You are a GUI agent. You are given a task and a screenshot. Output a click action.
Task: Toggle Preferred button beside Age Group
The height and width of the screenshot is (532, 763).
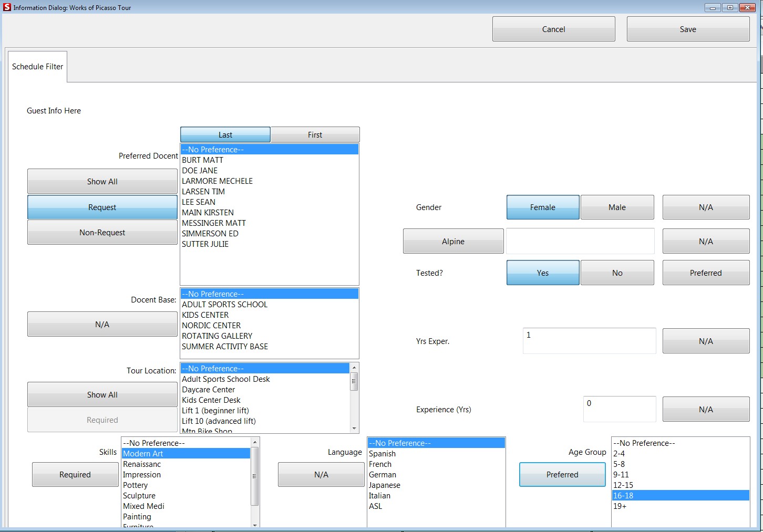(562, 475)
